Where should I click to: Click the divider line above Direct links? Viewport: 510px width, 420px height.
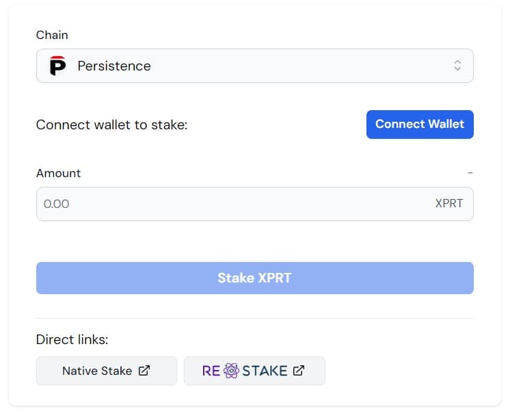[254, 318]
